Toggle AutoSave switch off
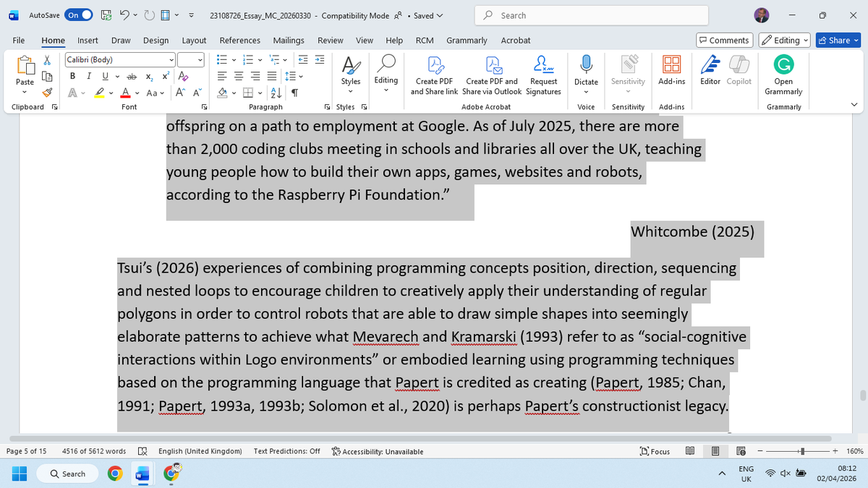Image resolution: width=868 pixels, height=488 pixels. pyautogui.click(x=79, y=15)
